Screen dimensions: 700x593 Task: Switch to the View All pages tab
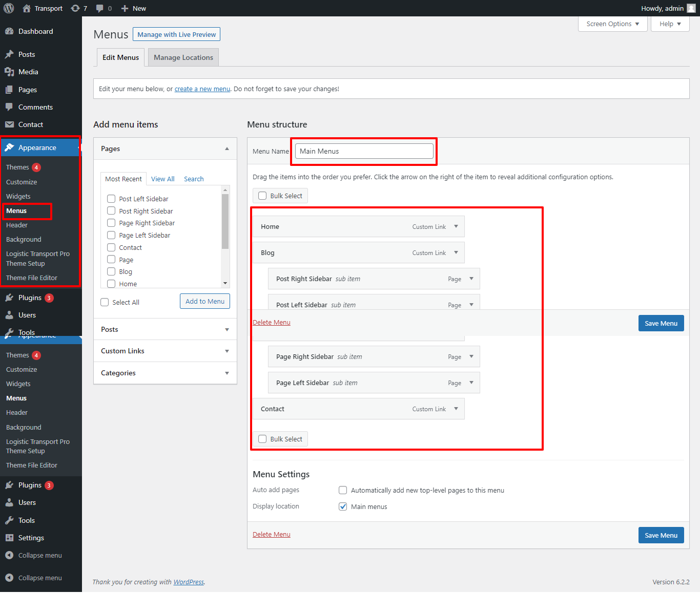pyautogui.click(x=162, y=179)
